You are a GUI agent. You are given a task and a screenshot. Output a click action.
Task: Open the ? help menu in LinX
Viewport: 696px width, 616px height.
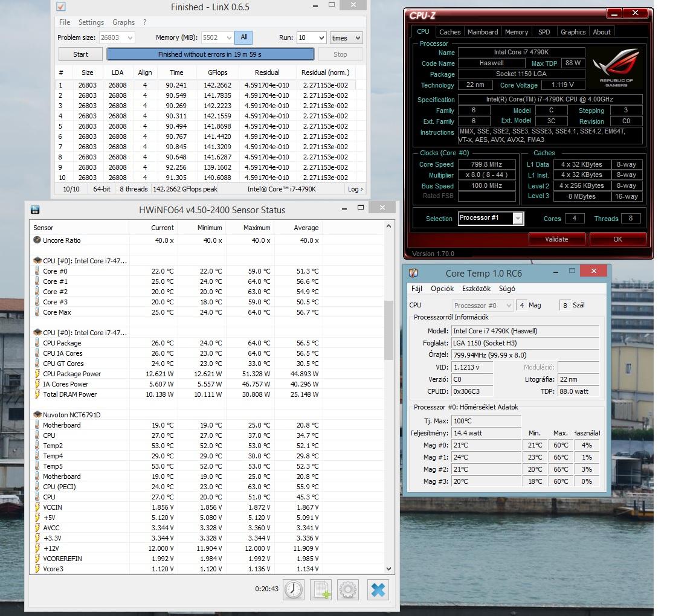coord(145,22)
